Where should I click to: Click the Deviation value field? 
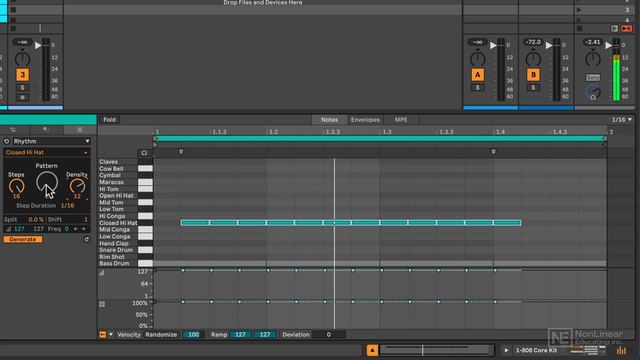point(329,335)
